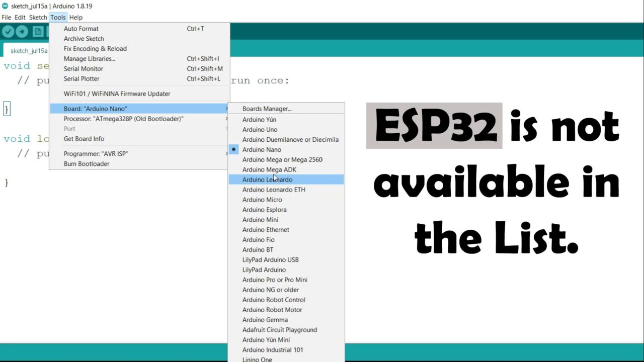Select Arduino Mega ADK board
The width and height of the screenshot is (644, 362).
[286, 170]
